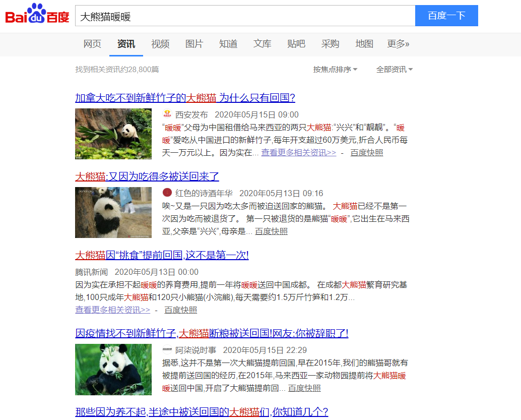Open the 挑食 early return panda headline

pyautogui.click(x=162, y=255)
